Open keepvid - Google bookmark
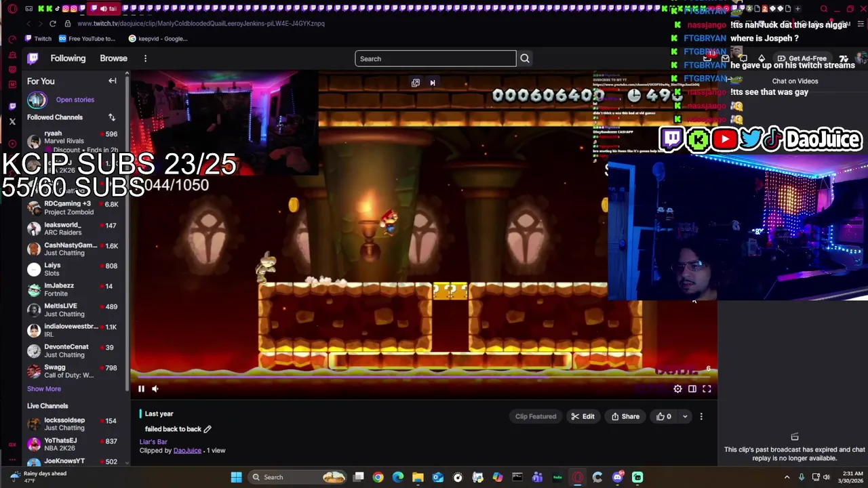The width and height of the screenshot is (868, 488). coord(158,39)
